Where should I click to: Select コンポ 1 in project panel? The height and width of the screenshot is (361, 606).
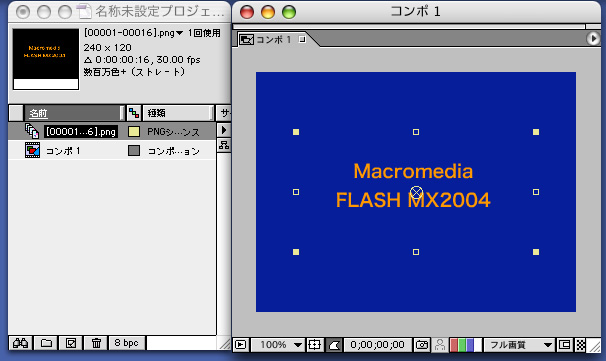(63, 151)
